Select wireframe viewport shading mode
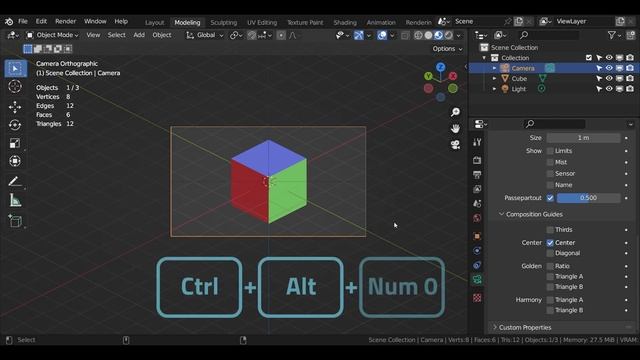This screenshot has height=360, width=640. [x=418, y=36]
